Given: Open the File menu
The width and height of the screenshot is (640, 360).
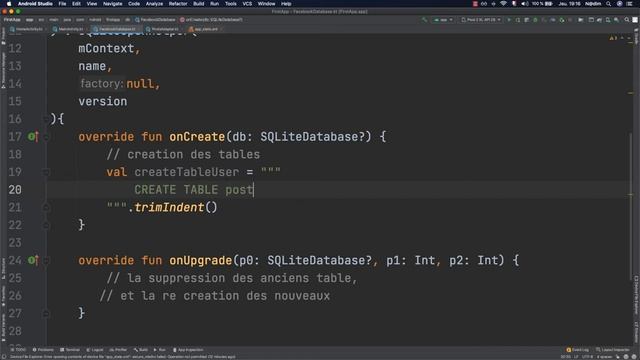Looking at the screenshot, I should (x=62, y=4).
